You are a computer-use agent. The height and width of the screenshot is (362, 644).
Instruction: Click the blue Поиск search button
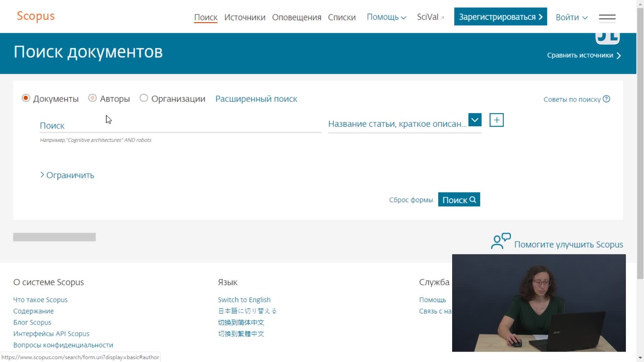click(459, 200)
